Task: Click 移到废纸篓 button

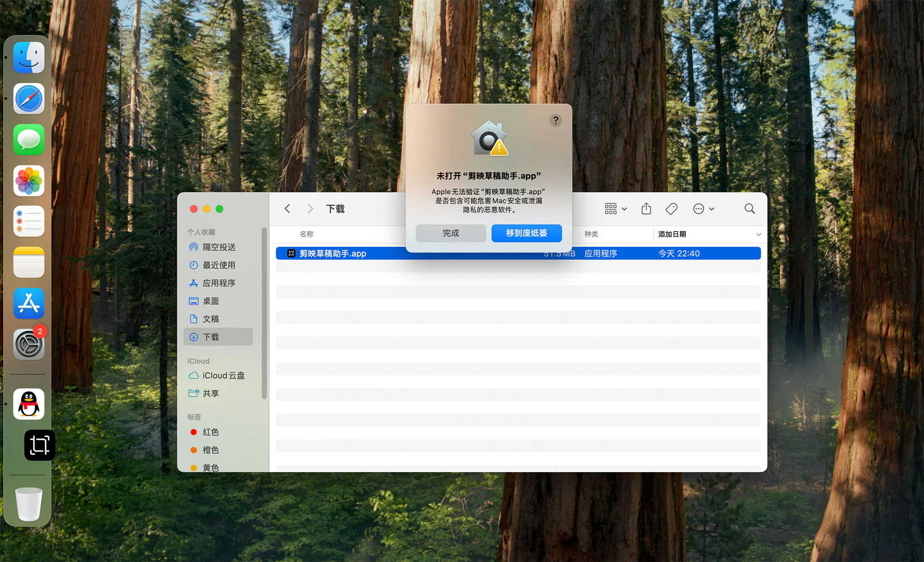Action: 526,233
